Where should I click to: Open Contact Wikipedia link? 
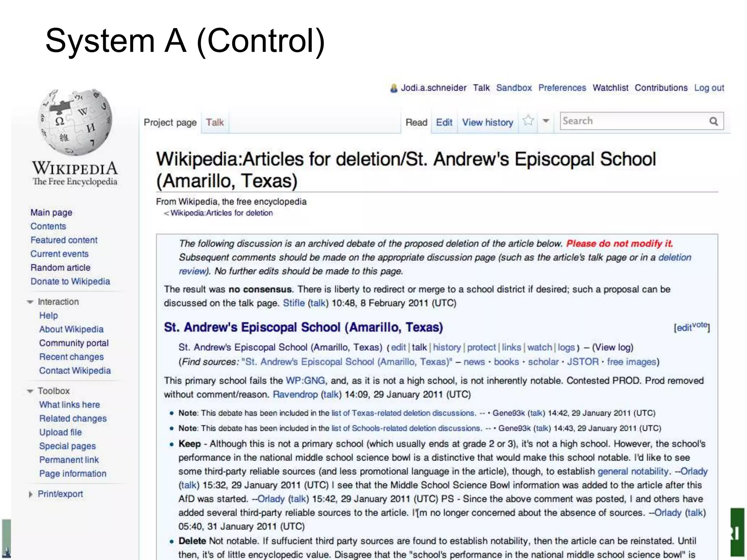pos(75,370)
